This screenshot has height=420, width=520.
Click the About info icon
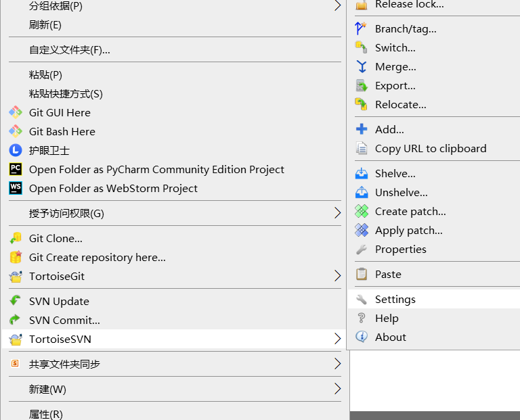pos(362,337)
